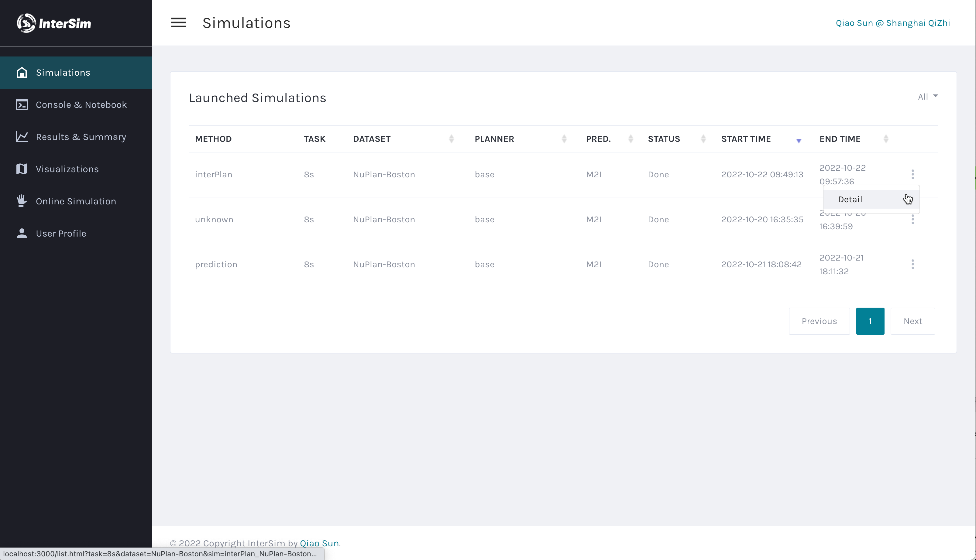Open Console & Notebook terminal icon
Viewport: 976px width, 560px height.
22,104
